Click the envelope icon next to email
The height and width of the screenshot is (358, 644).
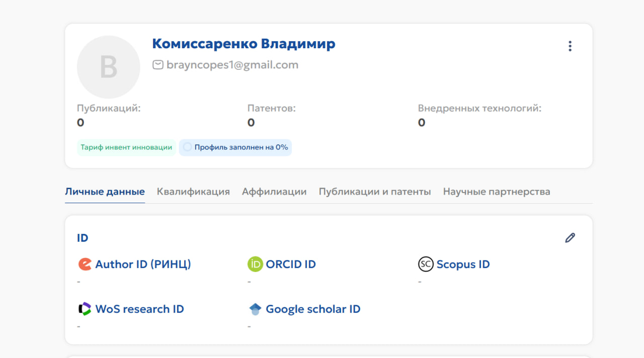click(158, 65)
